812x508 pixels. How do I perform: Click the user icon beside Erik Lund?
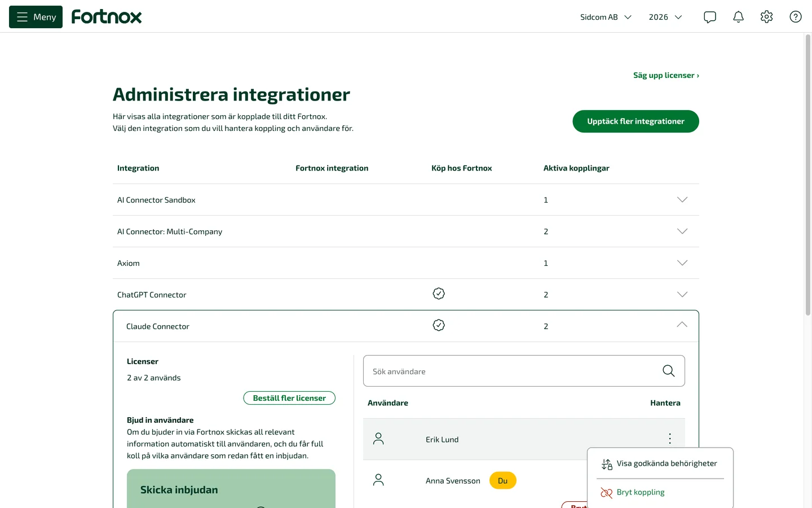tap(378, 439)
